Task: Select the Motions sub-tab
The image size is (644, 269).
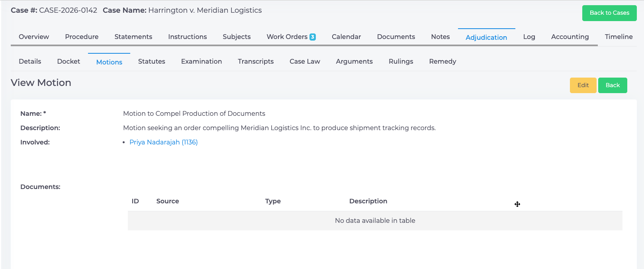Action: 109,62
